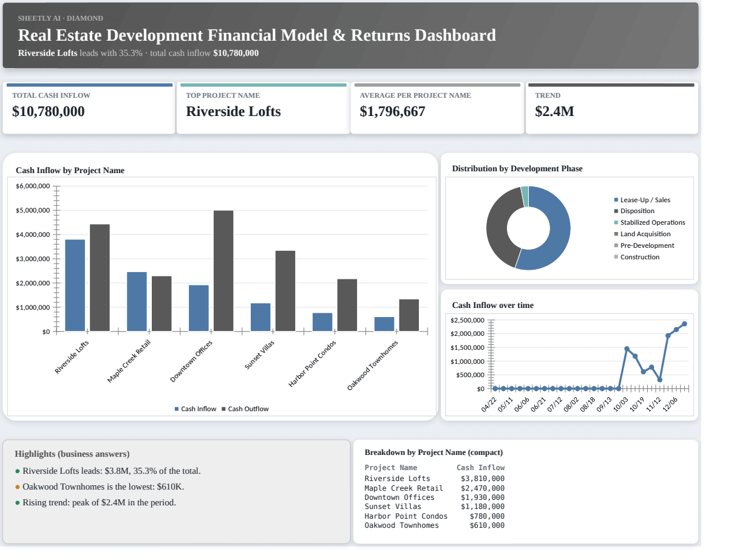The image size is (745, 560).
Task: Click the Highlights (business answers) heading
Action: tap(72, 454)
